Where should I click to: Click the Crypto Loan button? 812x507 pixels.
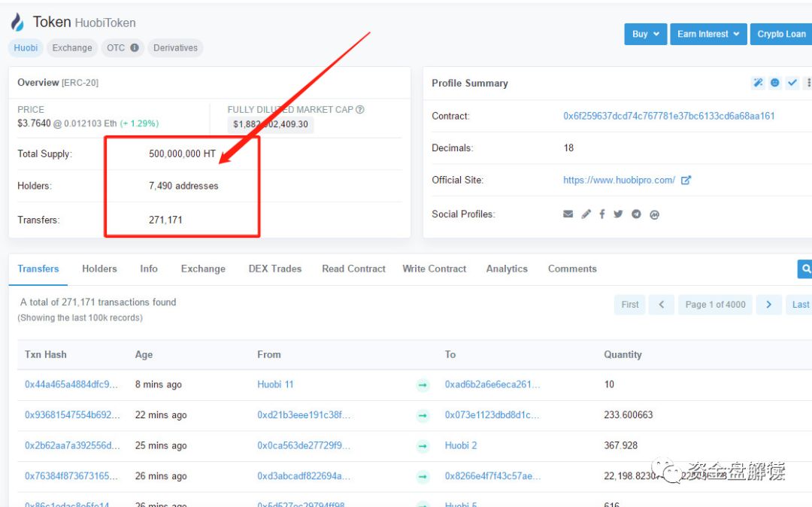[781, 34]
